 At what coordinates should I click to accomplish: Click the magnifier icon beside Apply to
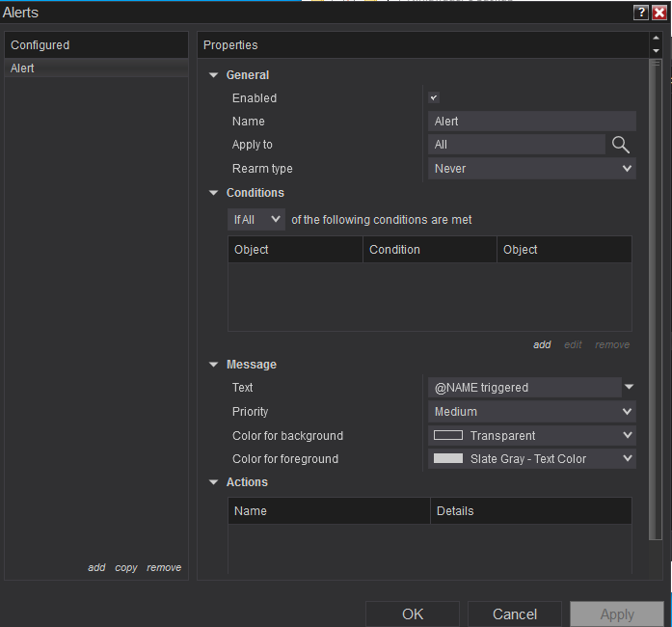click(x=621, y=145)
